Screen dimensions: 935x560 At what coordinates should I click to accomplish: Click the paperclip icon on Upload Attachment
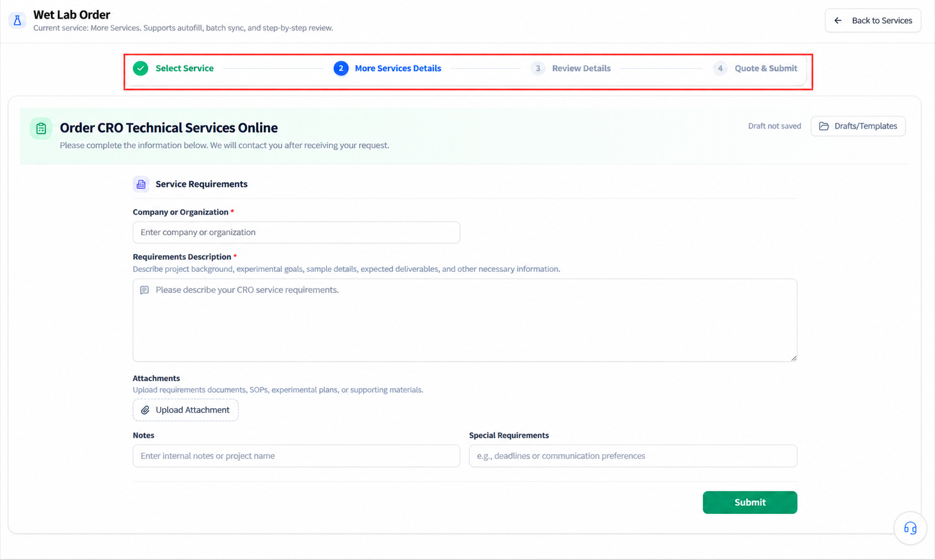145,410
